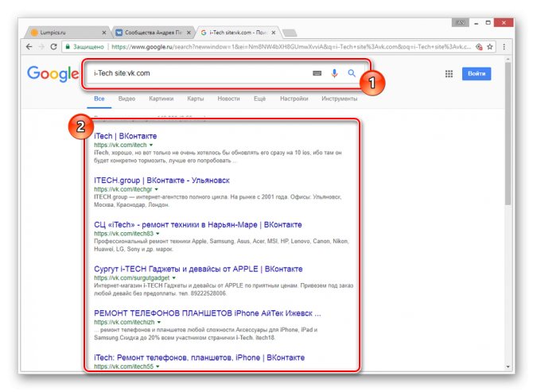
Task: Open РЕМОНТ ТЕЛЕФОНОВ ПЛАНШЕТОВ iPhone result
Action: tap(208, 313)
